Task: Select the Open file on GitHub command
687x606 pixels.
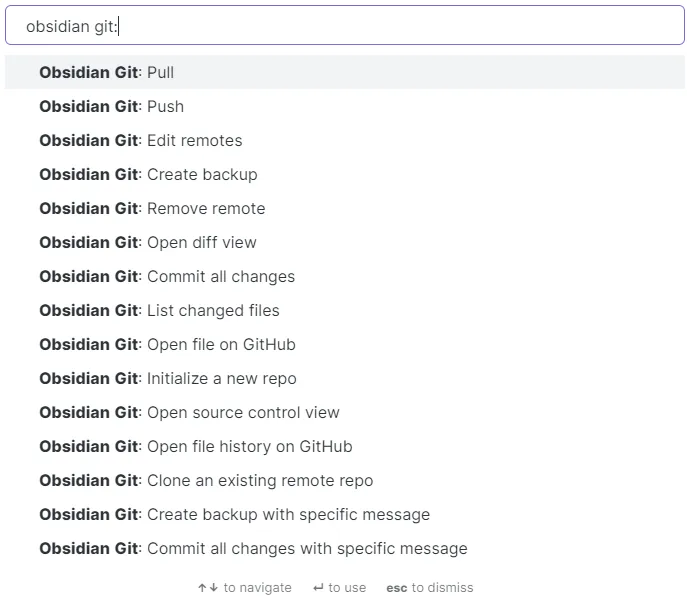Action: pyautogui.click(x=167, y=344)
